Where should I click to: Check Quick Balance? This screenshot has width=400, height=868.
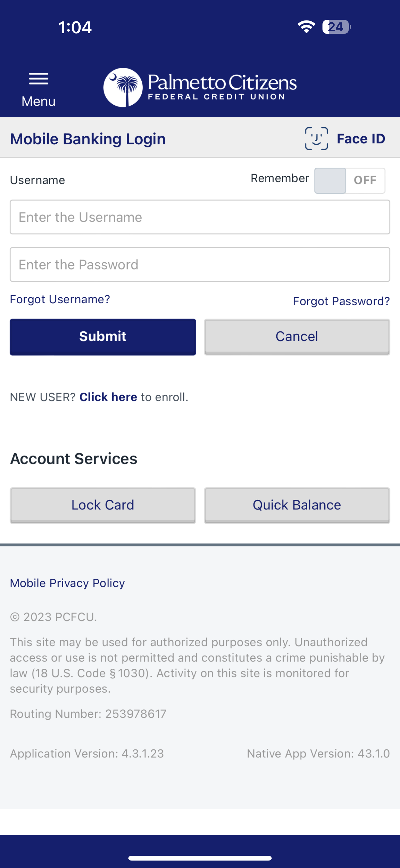click(296, 505)
